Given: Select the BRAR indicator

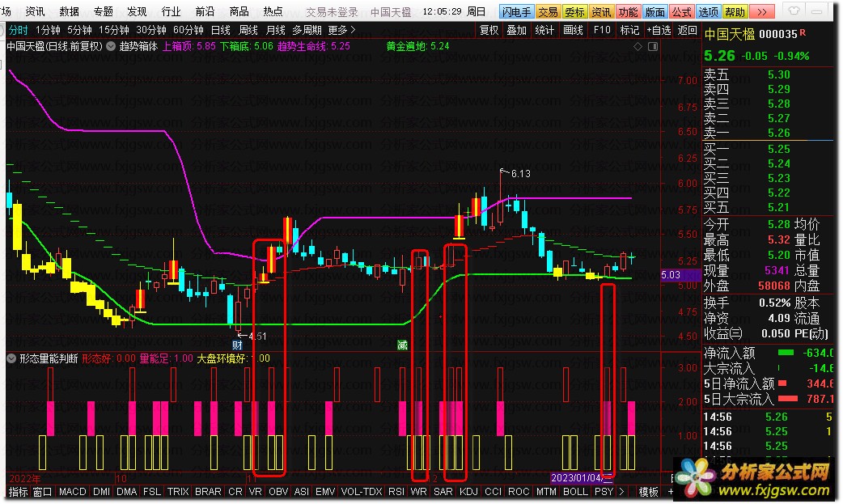Looking at the screenshot, I should tap(208, 492).
